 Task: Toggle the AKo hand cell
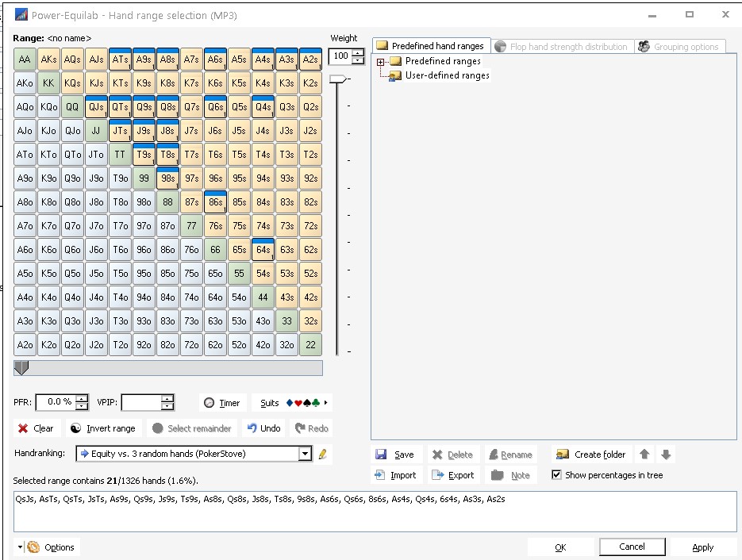pyautogui.click(x=25, y=82)
